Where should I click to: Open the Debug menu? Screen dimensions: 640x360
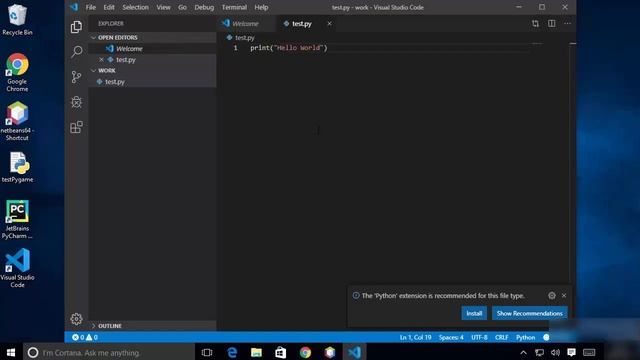click(x=204, y=7)
